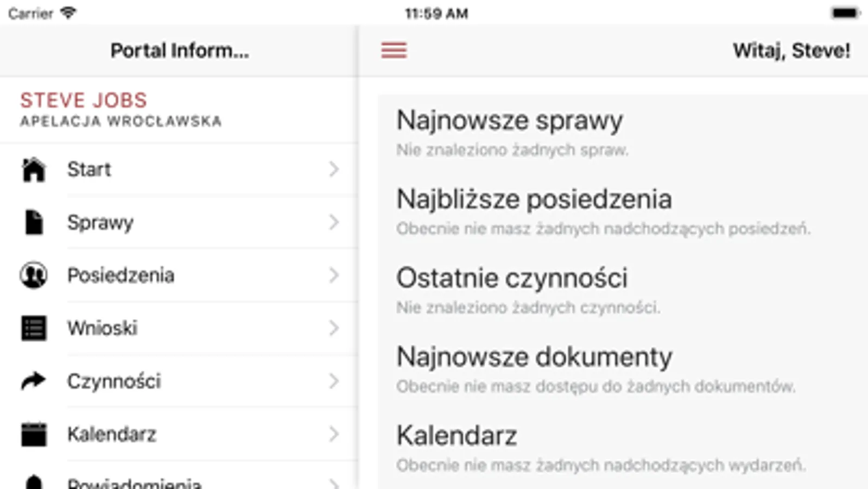Viewport: 868px width, 489px height.
Task: Open the Kalendarz sidebar menu item
Action: (x=112, y=434)
